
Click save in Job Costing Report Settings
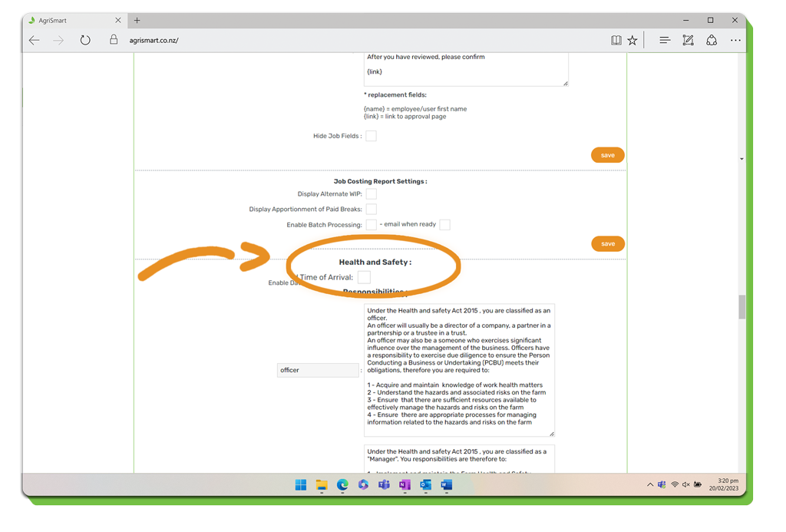pyautogui.click(x=607, y=244)
